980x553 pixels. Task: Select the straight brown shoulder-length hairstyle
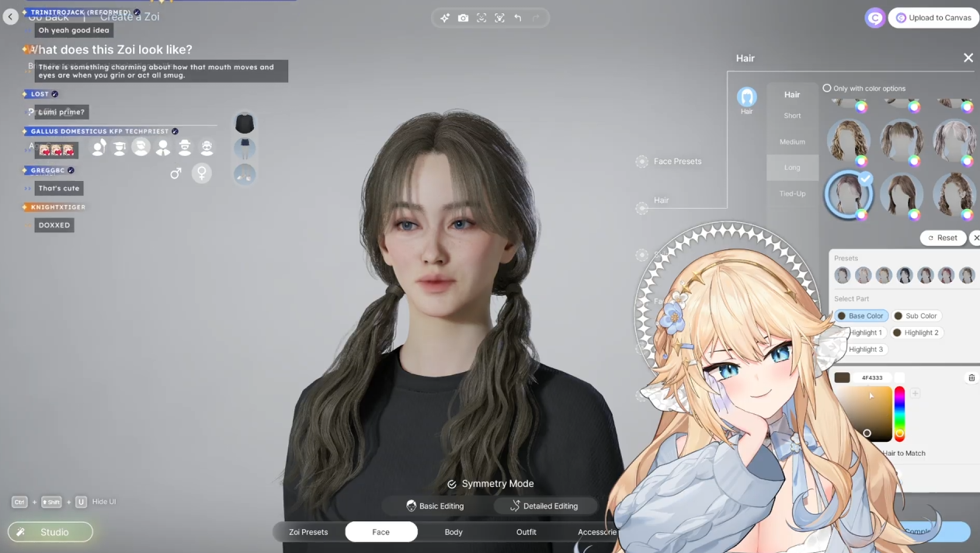(901, 194)
